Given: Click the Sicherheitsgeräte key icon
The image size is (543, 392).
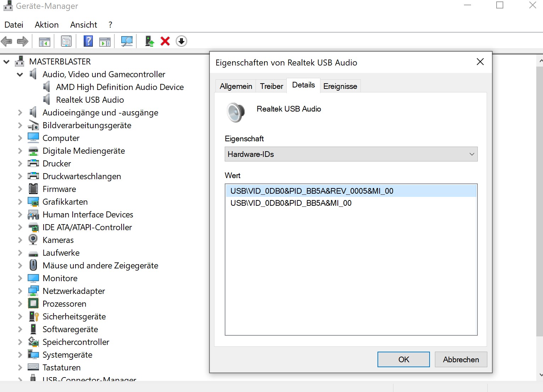Looking at the screenshot, I should coord(34,316).
